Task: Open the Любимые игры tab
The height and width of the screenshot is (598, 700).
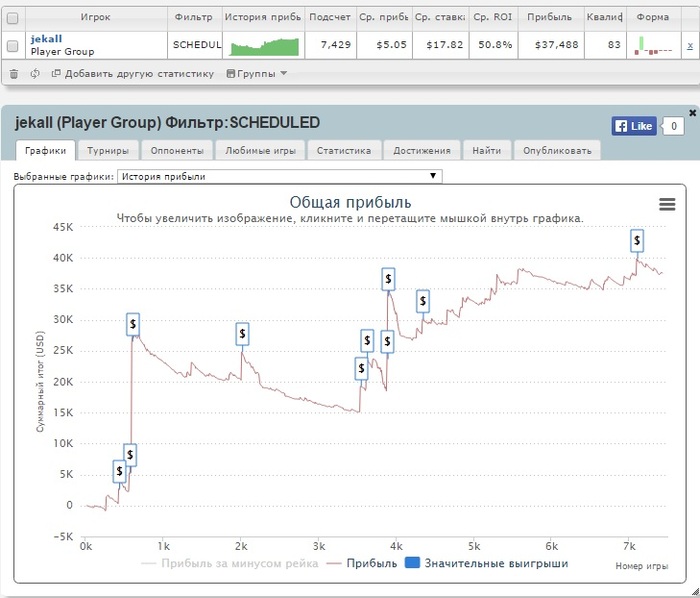Action: [260, 150]
